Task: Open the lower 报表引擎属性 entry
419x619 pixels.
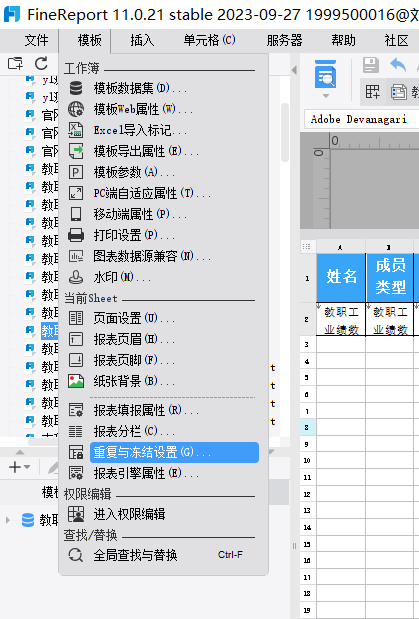Action: click(x=146, y=473)
